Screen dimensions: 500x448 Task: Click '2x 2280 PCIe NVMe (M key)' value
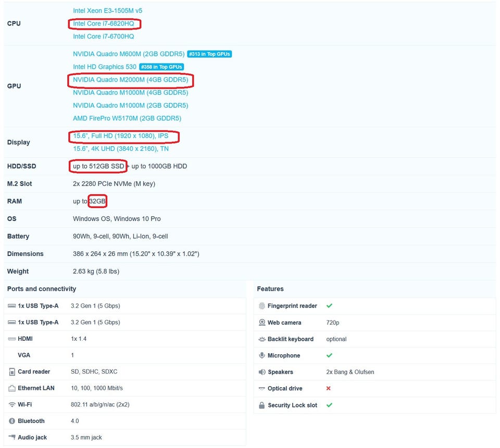[114, 184]
